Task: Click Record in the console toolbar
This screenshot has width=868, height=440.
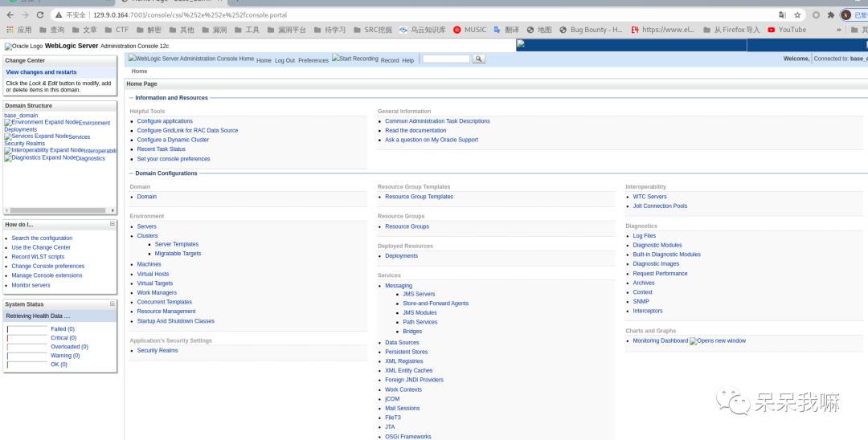Action: click(x=390, y=61)
